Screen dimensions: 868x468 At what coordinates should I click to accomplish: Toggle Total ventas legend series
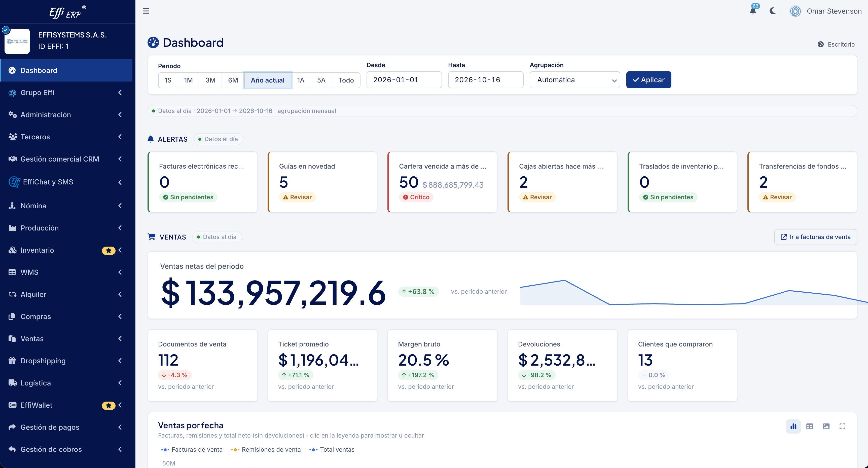click(332, 450)
